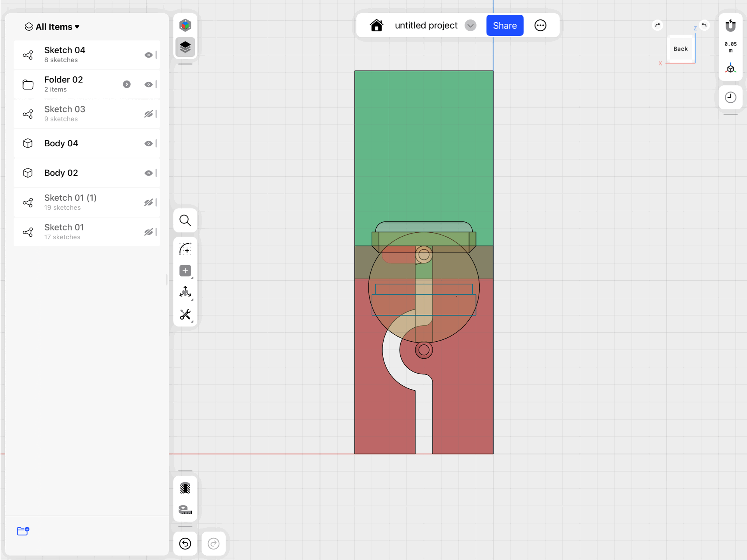The image size is (747, 560).
Task: Expand project title dropdown
Action: 471,25
